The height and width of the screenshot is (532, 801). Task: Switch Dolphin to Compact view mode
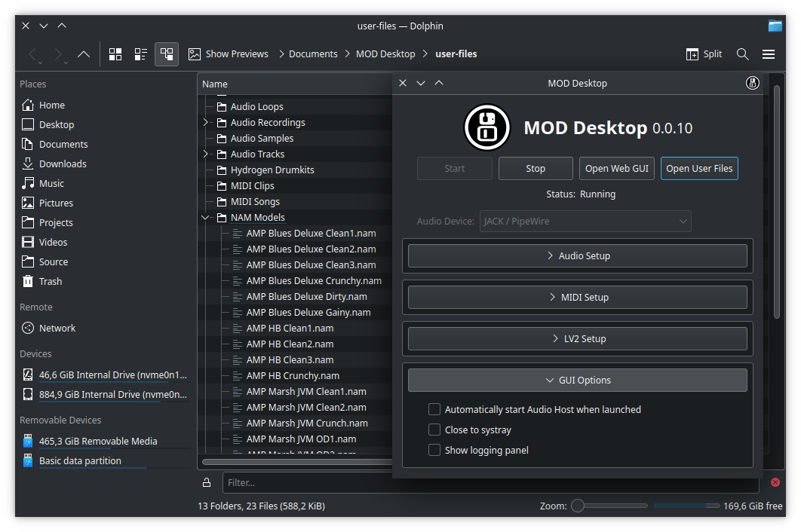point(140,54)
